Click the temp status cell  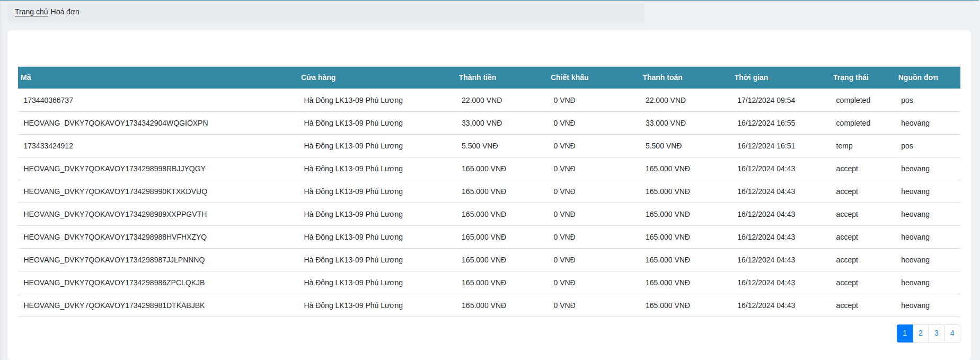click(x=844, y=146)
